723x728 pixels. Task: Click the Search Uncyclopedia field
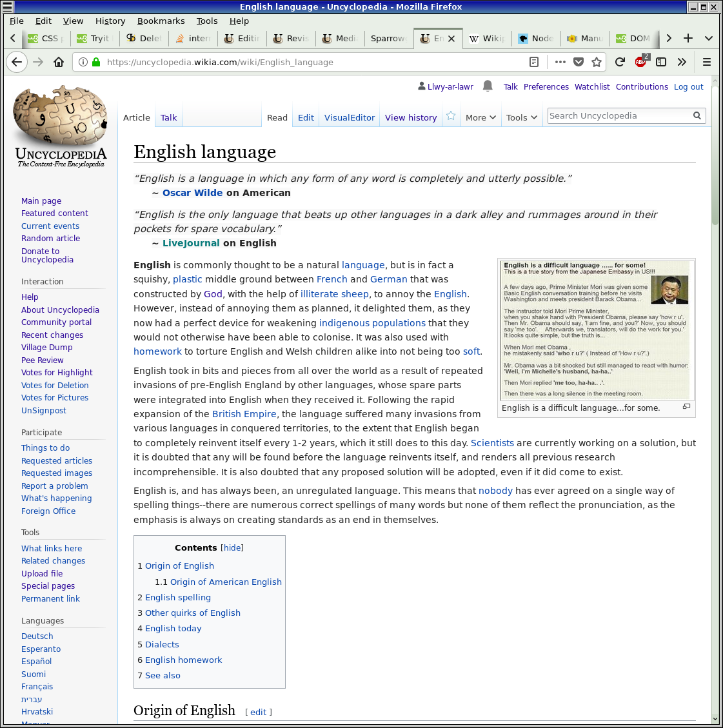(619, 115)
